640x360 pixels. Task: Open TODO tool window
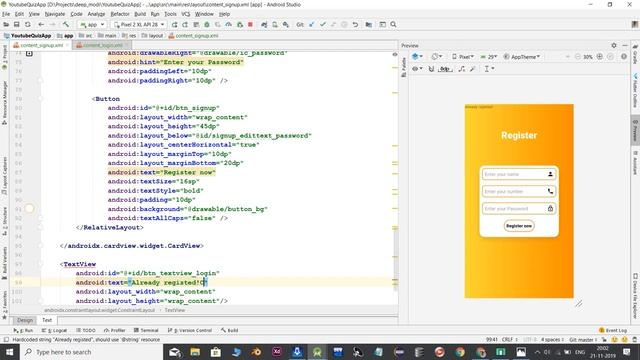(x=86, y=330)
